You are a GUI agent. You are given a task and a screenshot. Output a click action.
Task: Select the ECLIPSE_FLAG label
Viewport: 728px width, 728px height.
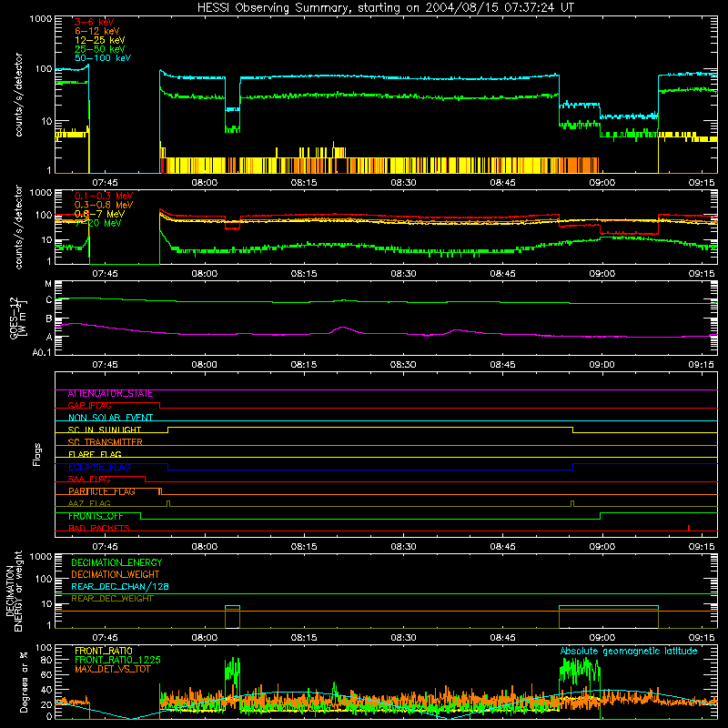pyautogui.click(x=99, y=467)
